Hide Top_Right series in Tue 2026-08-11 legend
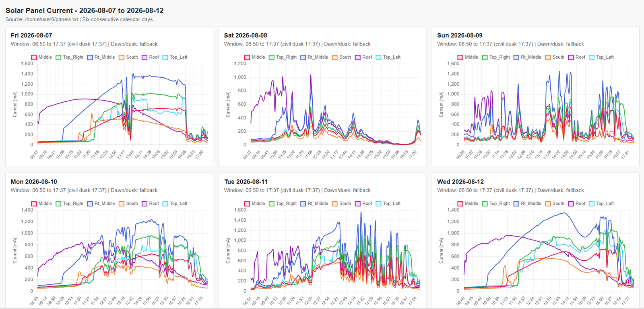This screenshot has height=309, width=644. 283,204
